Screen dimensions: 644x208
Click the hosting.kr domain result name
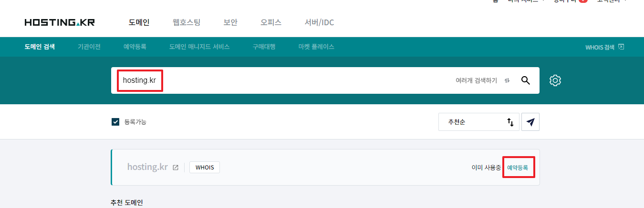pos(147,167)
